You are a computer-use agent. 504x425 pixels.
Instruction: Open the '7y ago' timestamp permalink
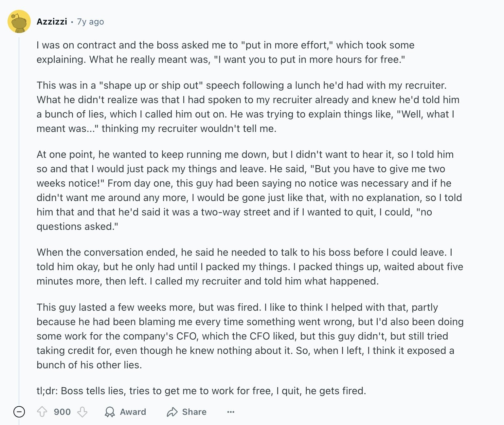[x=90, y=22]
